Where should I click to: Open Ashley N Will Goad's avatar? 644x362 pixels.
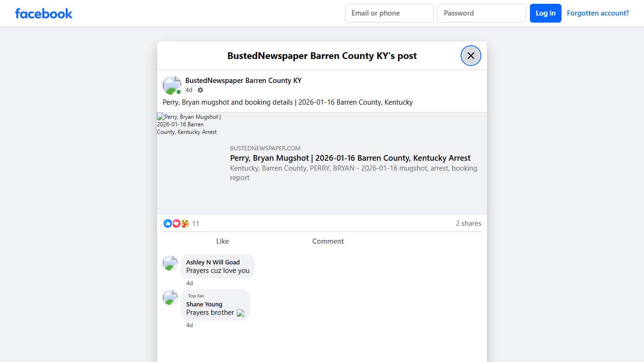point(170,263)
